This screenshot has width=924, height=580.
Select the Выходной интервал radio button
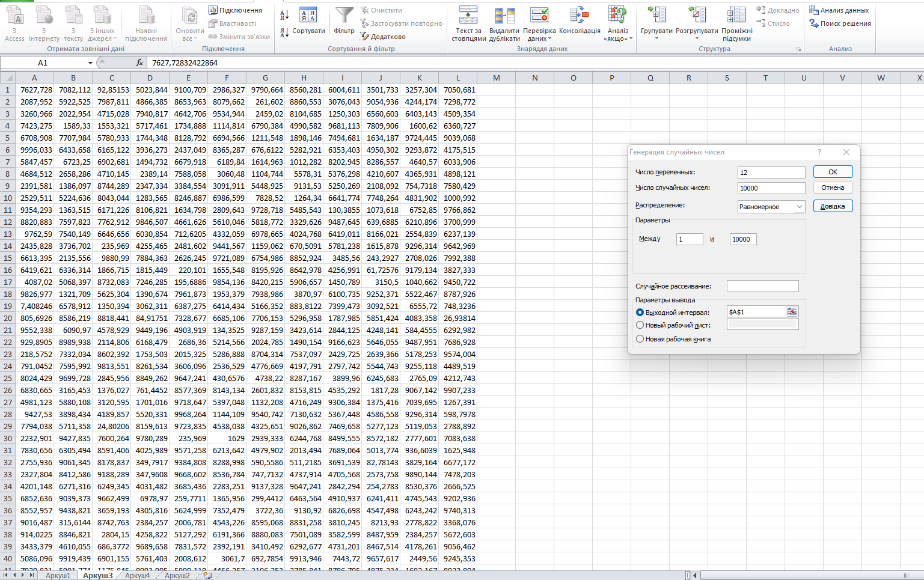(640, 313)
